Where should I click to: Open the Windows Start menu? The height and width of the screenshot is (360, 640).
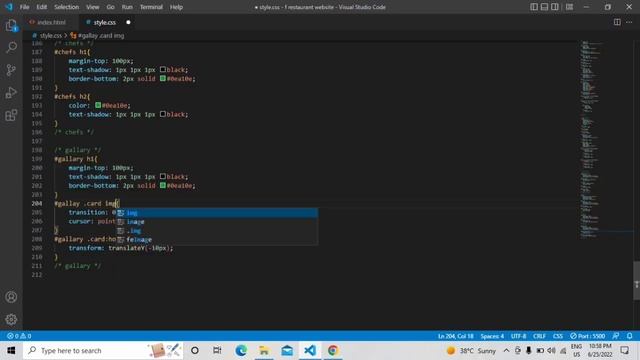pos(11,350)
